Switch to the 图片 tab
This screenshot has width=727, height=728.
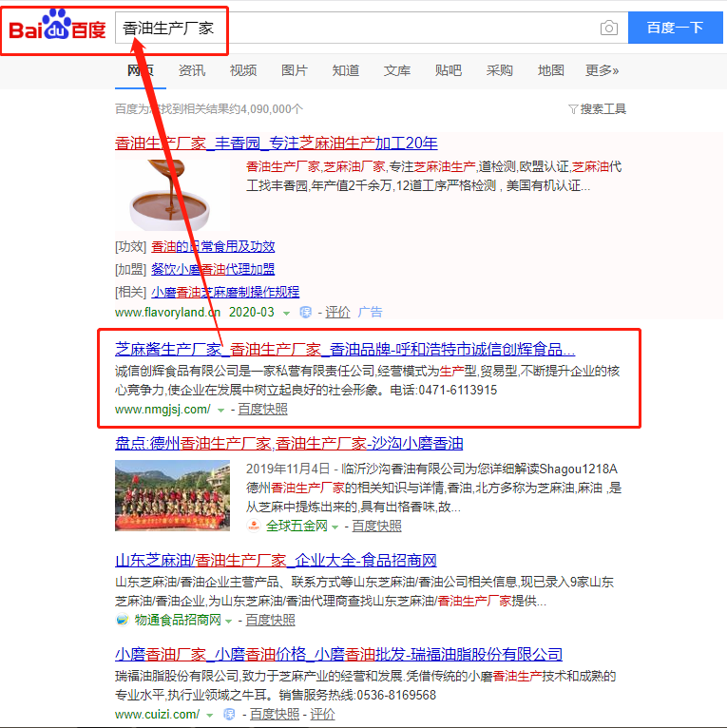point(295,70)
